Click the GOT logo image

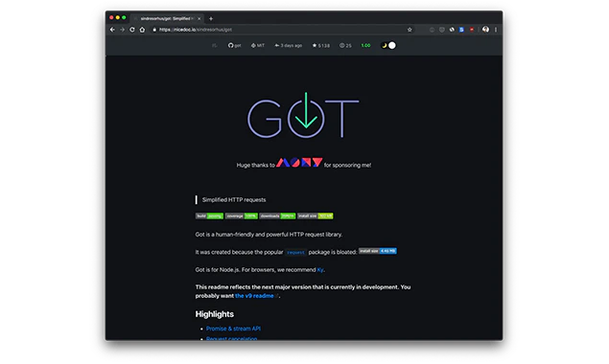click(303, 115)
